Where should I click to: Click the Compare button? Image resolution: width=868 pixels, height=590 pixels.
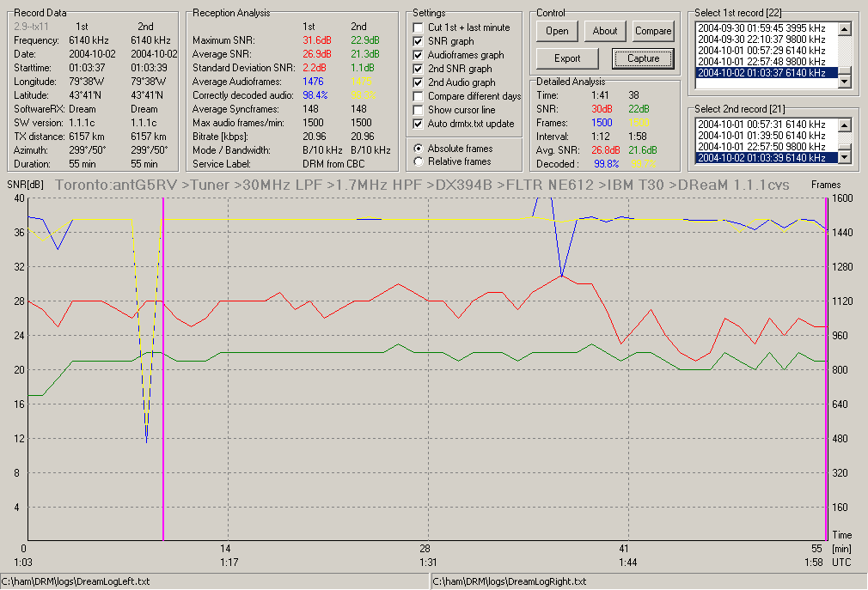pyautogui.click(x=652, y=31)
